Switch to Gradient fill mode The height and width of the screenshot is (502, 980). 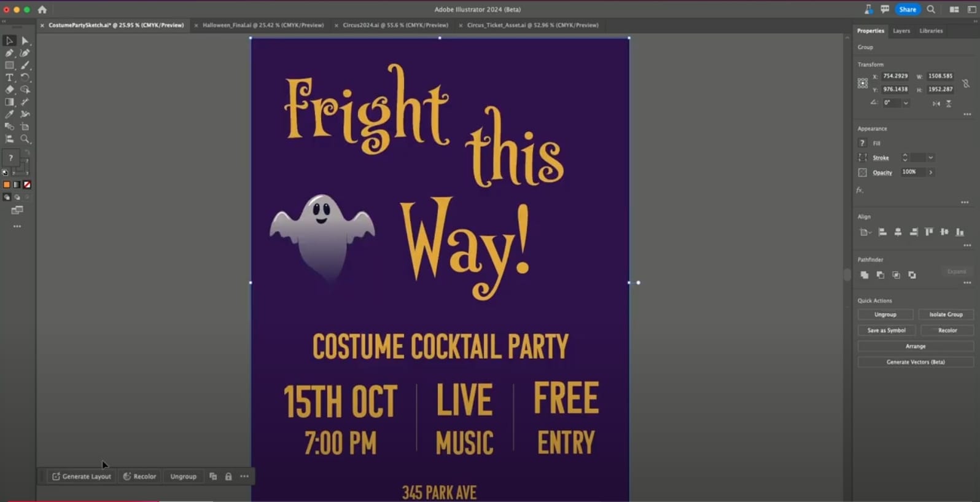[x=17, y=184]
